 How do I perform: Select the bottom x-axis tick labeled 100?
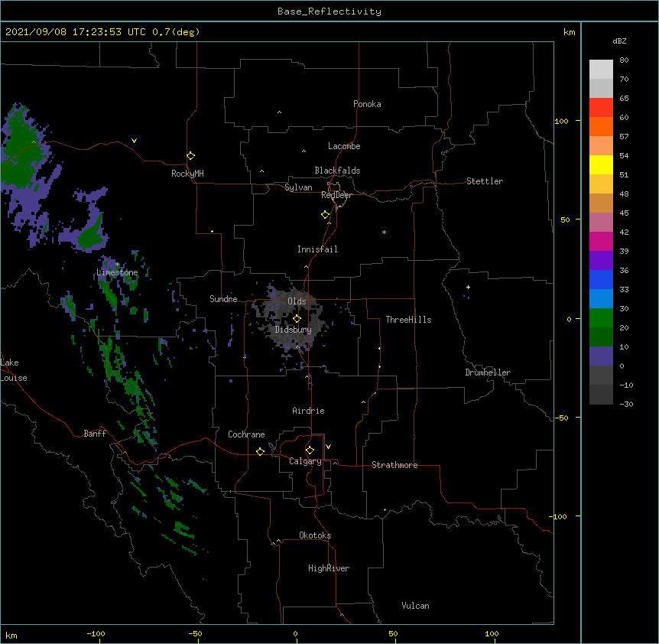point(492,633)
